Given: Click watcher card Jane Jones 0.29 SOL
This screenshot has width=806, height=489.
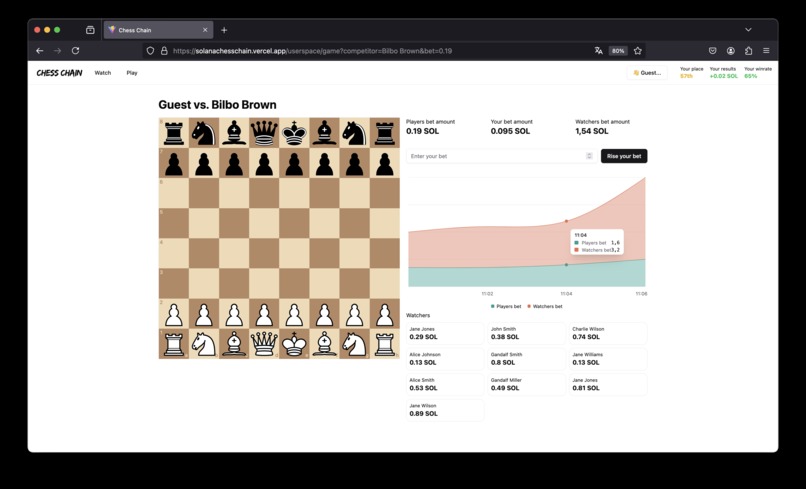Looking at the screenshot, I should tap(445, 333).
